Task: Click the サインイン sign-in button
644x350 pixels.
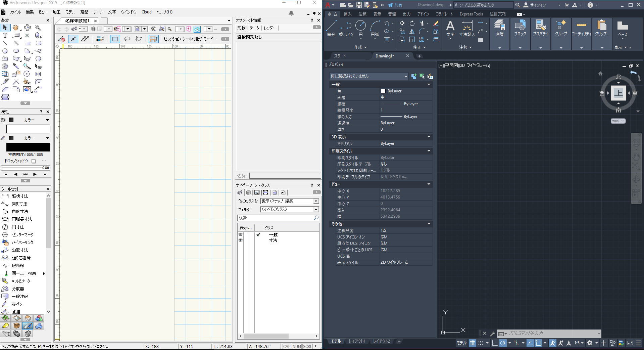Action: click(535, 5)
